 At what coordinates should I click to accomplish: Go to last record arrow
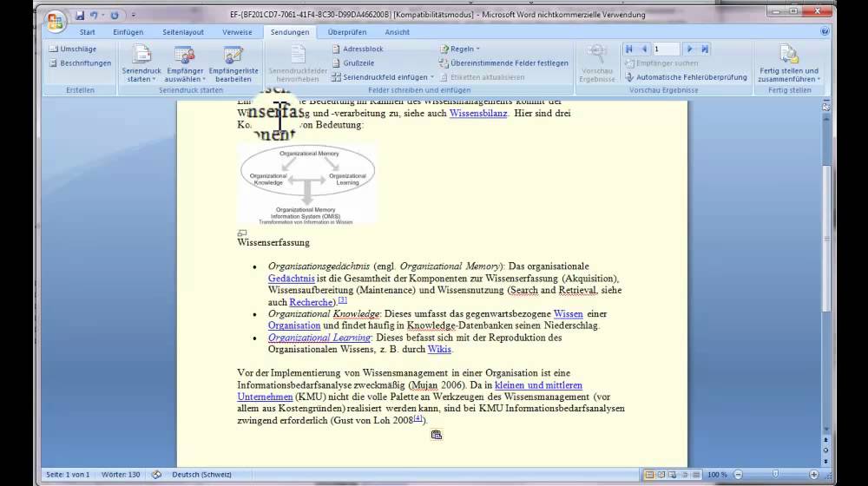point(705,49)
